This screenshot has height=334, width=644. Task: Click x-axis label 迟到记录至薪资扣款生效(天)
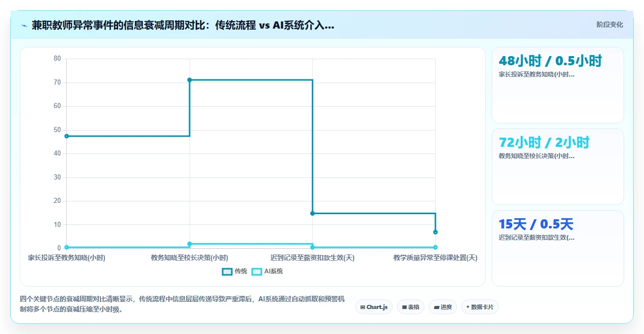(x=312, y=258)
